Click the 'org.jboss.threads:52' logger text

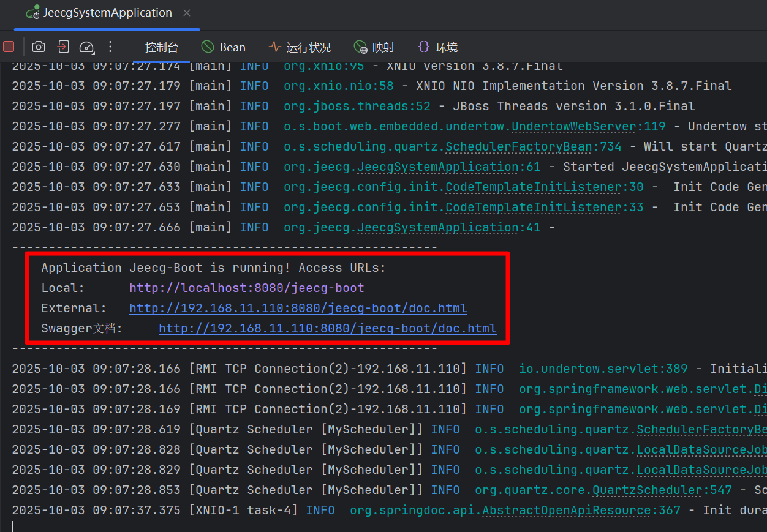(357, 107)
